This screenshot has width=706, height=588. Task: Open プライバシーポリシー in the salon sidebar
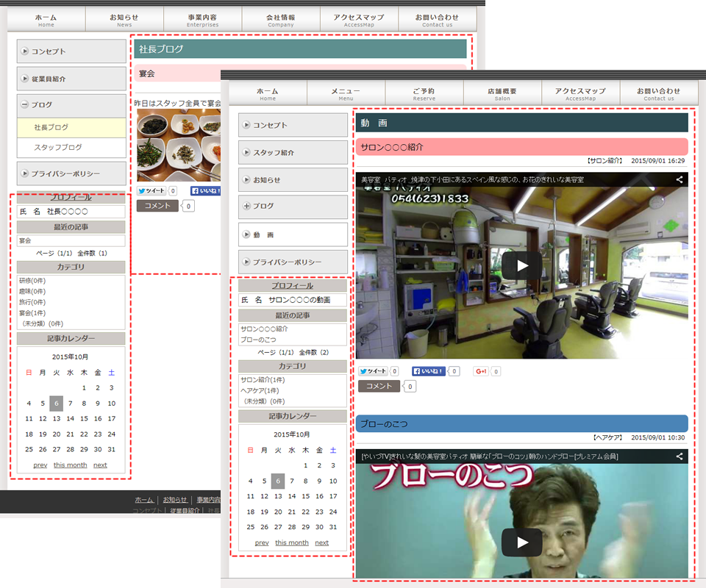coord(293,262)
